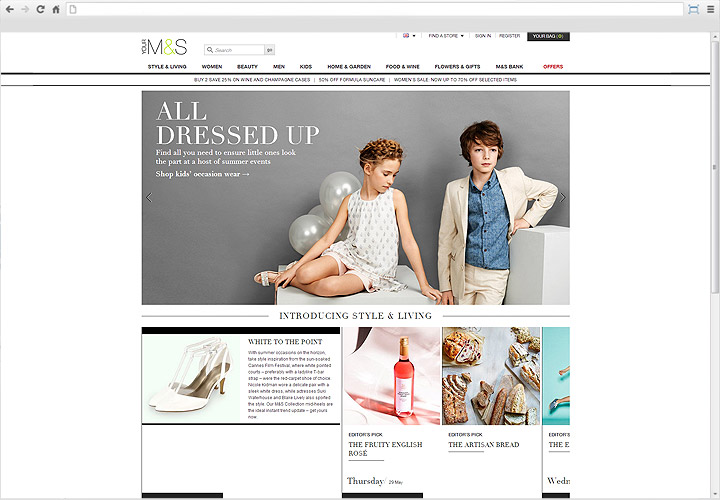720x500 pixels.
Task: Click the Women's Sale 70% off promo
Action: (455, 80)
